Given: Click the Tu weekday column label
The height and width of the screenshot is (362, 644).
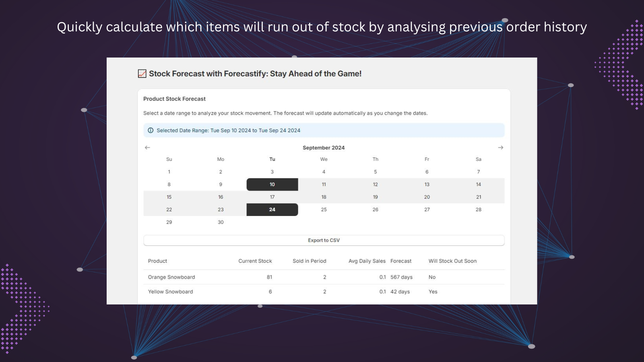Looking at the screenshot, I should tap(272, 159).
